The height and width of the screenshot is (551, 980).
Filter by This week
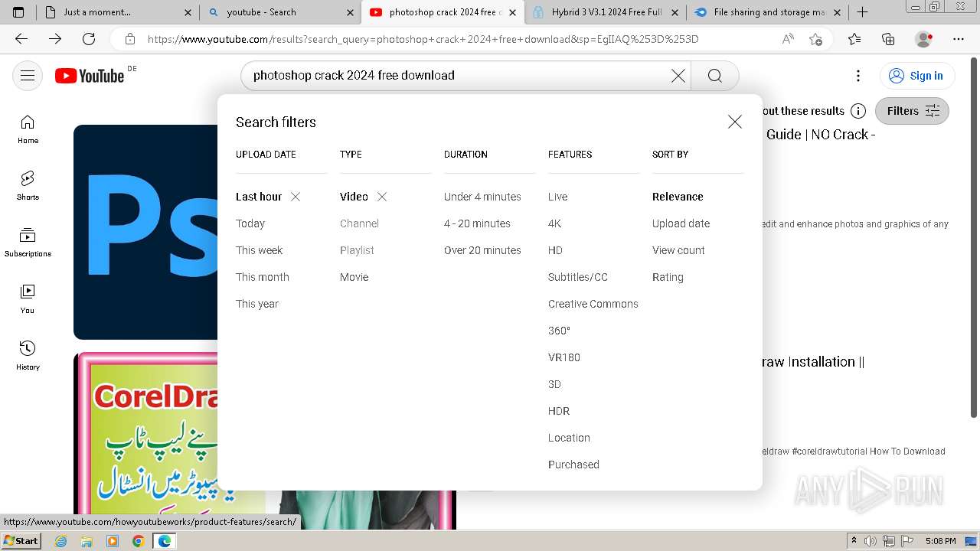coord(260,250)
